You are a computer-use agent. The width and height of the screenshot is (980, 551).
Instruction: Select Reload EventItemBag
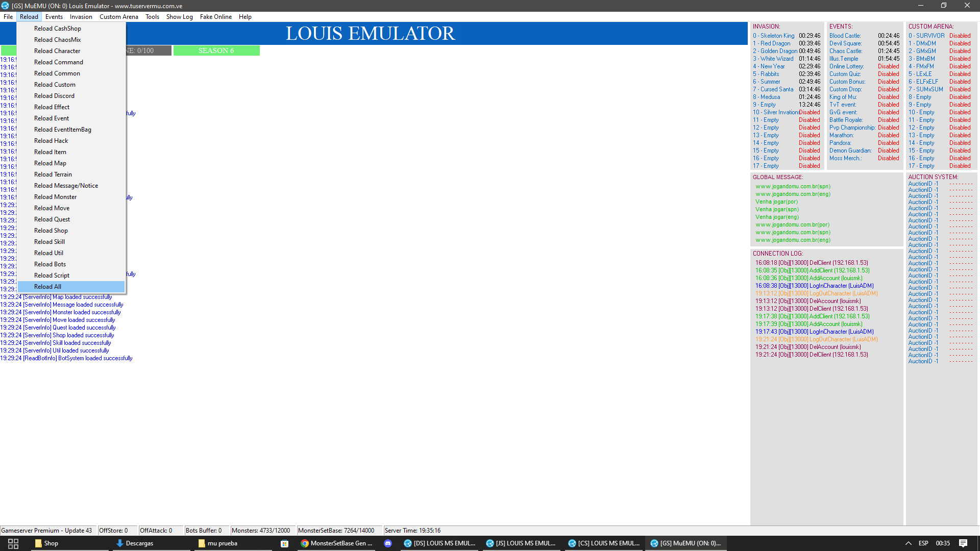(71, 130)
